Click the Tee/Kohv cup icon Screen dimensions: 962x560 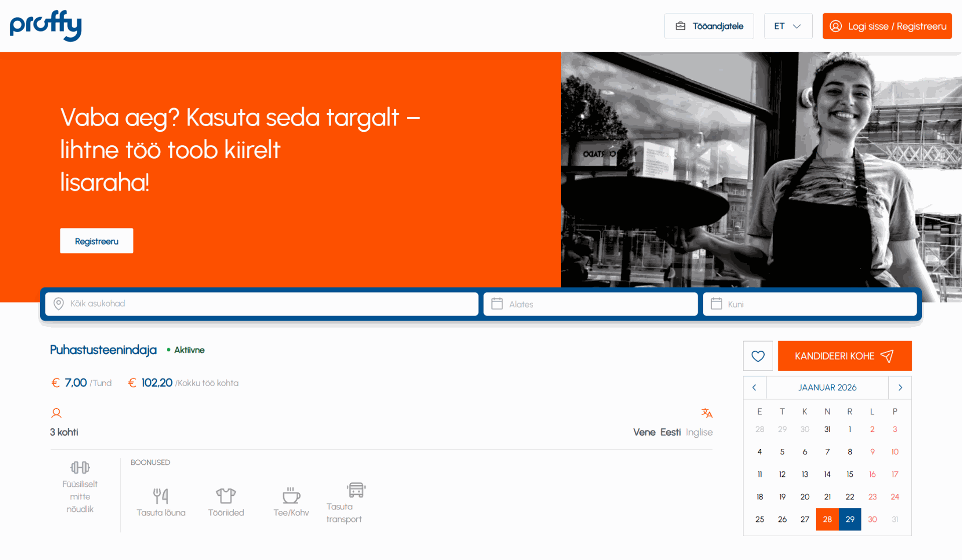pos(291,495)
